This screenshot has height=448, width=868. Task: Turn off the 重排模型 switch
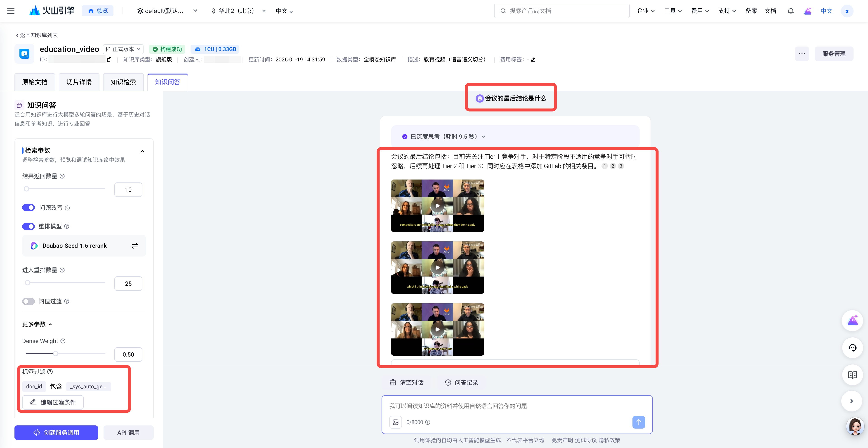[x=29, y=226]
